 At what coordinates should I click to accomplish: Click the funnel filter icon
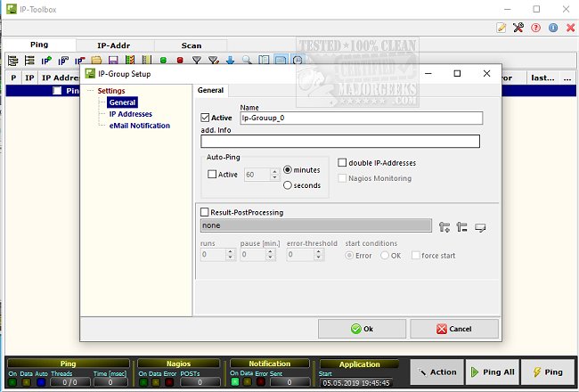197,61
